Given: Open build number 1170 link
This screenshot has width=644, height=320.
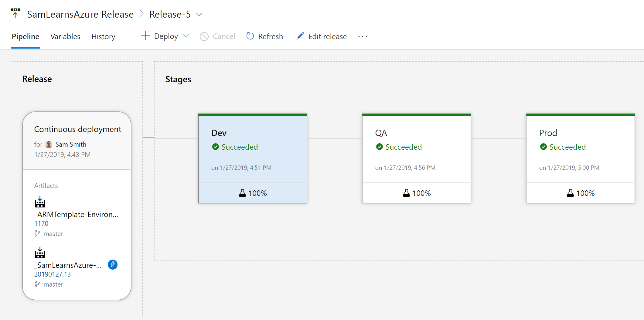Looking at the screenshot, I should 41,223.
